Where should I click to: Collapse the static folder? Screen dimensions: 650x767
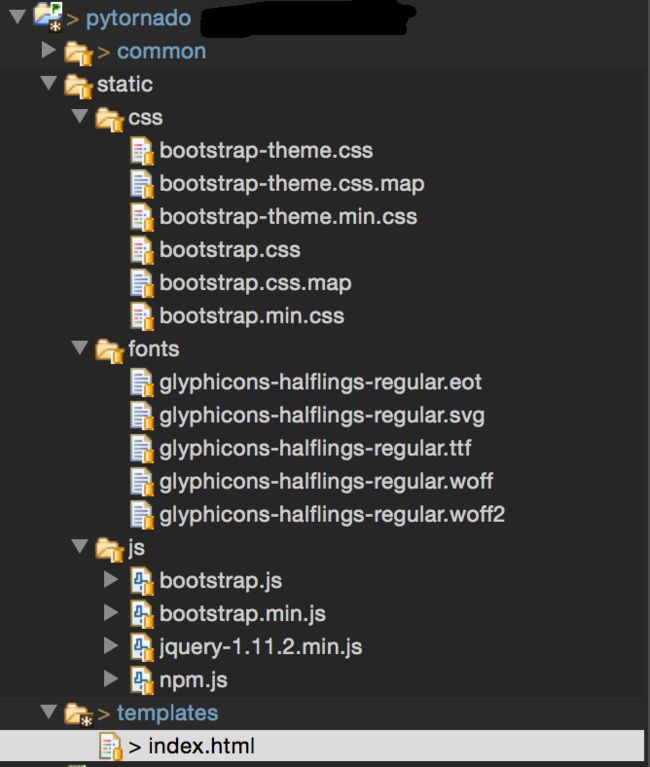48,83
